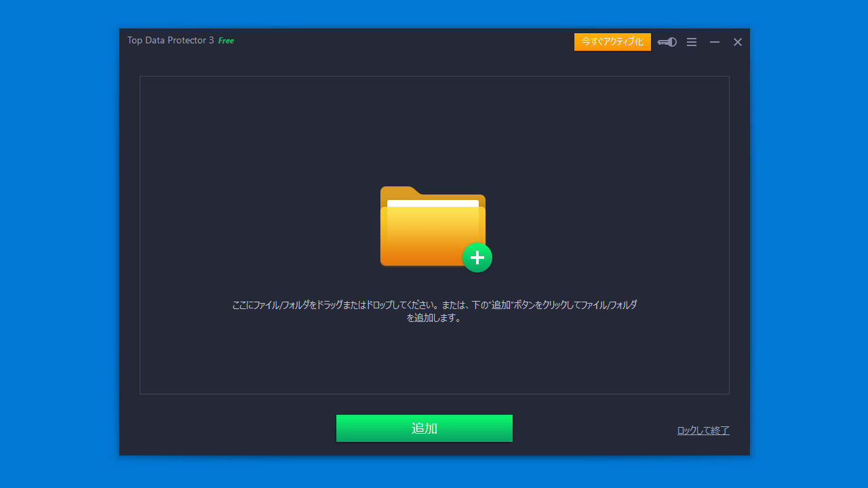Click the ロックして終了 link
The image size is (868, 488).
point(703,430)
